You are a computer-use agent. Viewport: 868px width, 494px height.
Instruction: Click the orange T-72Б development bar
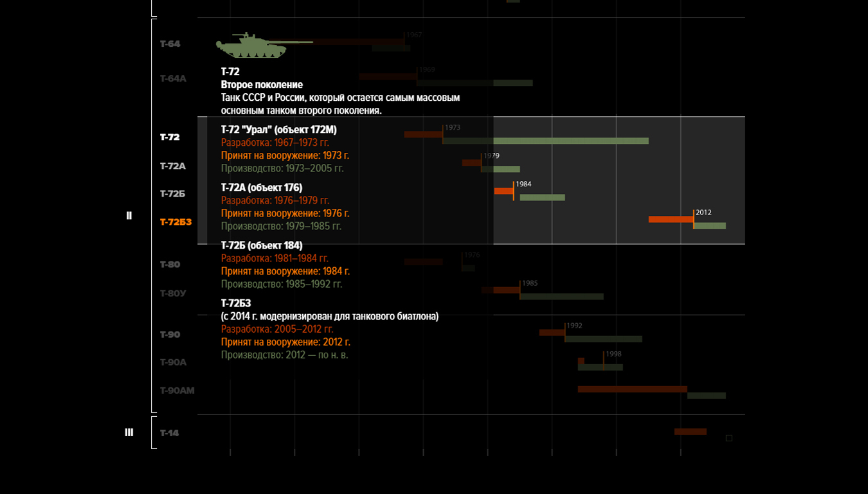tap(503, 191)
